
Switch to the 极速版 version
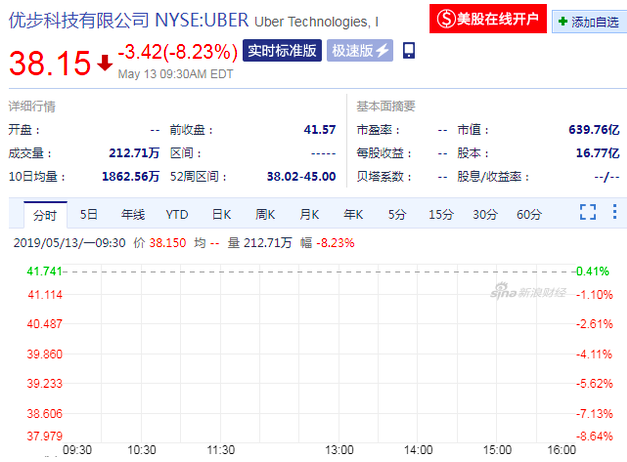(360, 50)
